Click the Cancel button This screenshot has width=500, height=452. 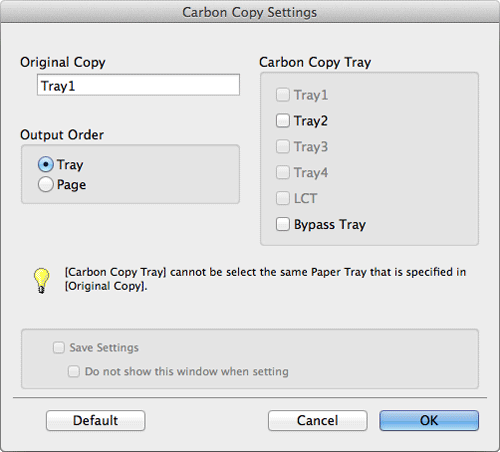tap(318, 420)
